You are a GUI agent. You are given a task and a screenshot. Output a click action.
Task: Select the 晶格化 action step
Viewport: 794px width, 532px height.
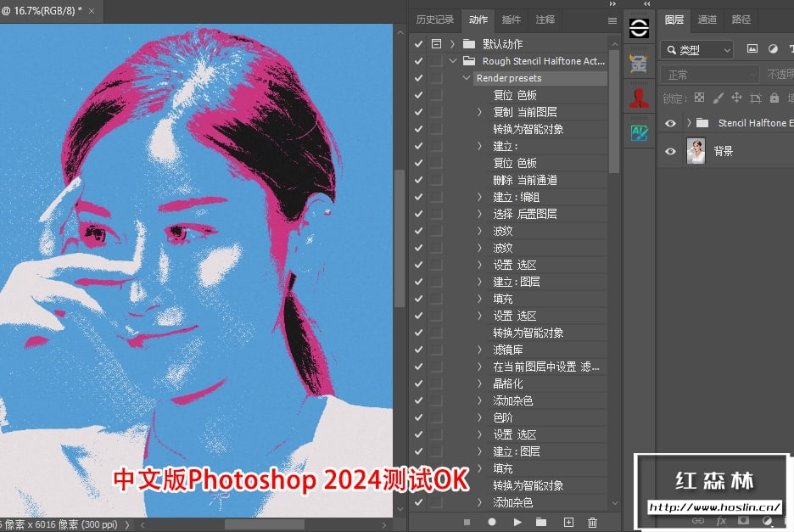click(507, 384)
